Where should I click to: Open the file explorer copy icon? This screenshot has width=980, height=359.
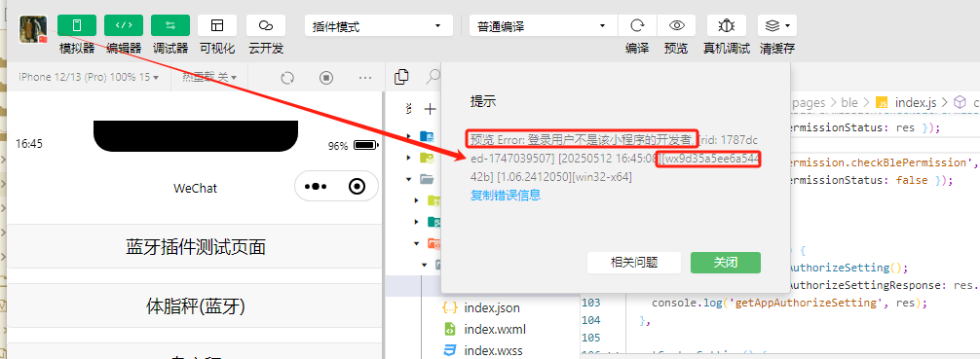pyautogui.click(x=402, y=77)
